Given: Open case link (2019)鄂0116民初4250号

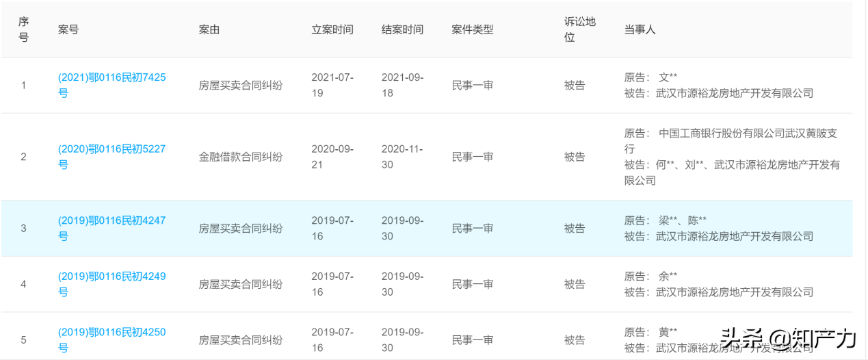Looking at the screenshot, I should click(111, 340).
